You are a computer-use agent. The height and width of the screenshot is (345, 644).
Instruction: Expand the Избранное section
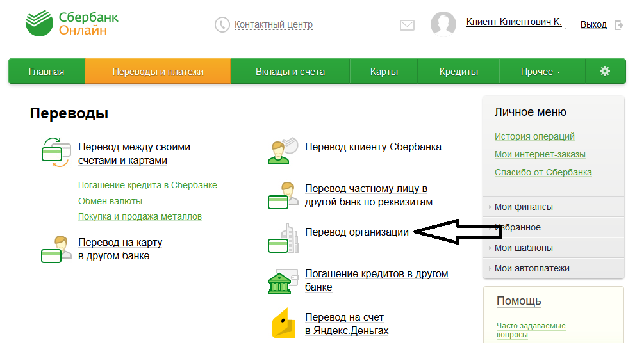pyautogui.click(x=554, y=227)
